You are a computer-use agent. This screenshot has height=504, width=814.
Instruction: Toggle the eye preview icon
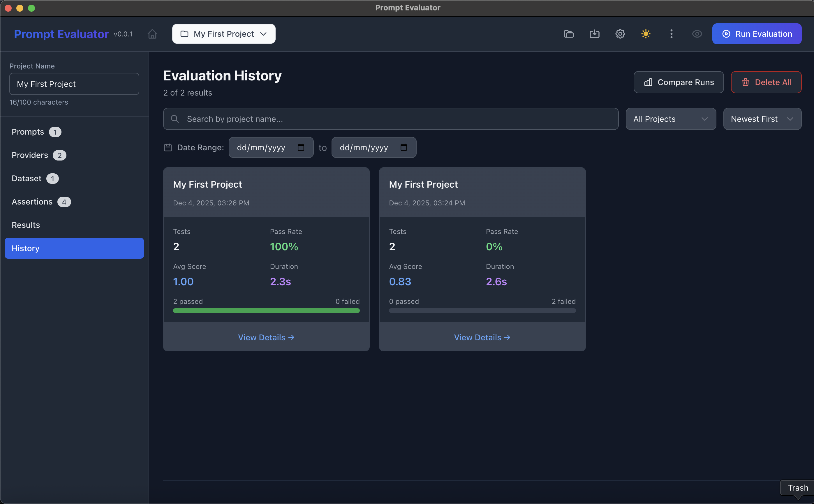(x=697, y=34)
